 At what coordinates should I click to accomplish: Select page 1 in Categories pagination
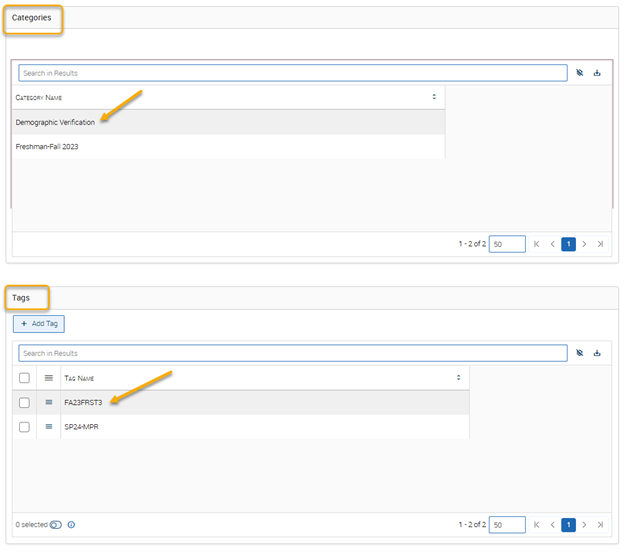[x=568, y=244]
